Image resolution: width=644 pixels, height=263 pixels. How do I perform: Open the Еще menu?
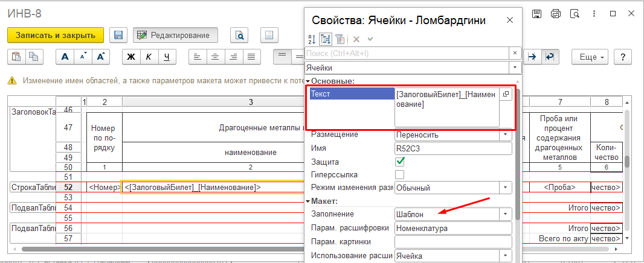(591, 57)
